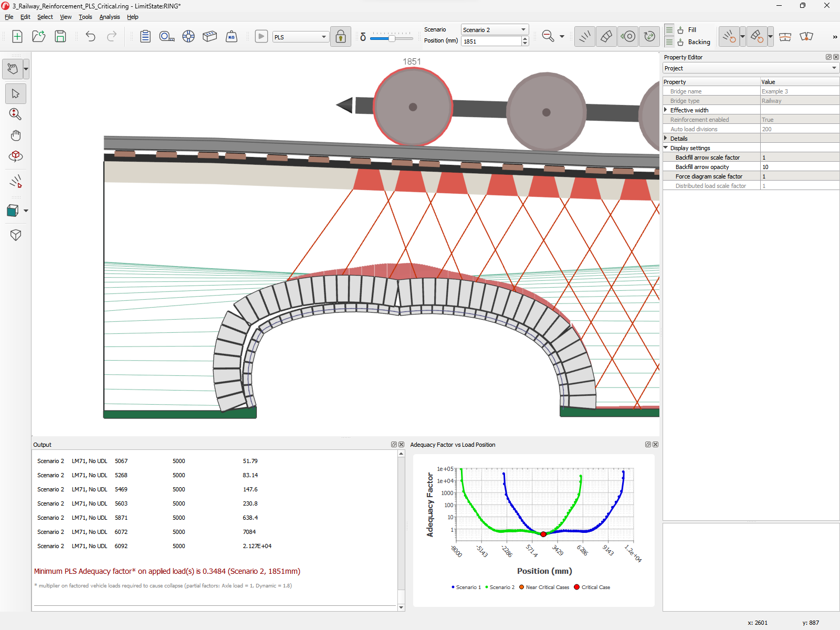
Task: Click the toolbar overflow chevron button
Action: 834,37
